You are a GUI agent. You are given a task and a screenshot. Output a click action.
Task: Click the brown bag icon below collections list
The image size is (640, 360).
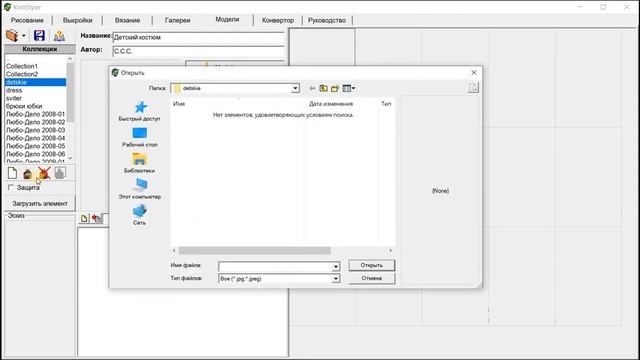pos(28,174)
